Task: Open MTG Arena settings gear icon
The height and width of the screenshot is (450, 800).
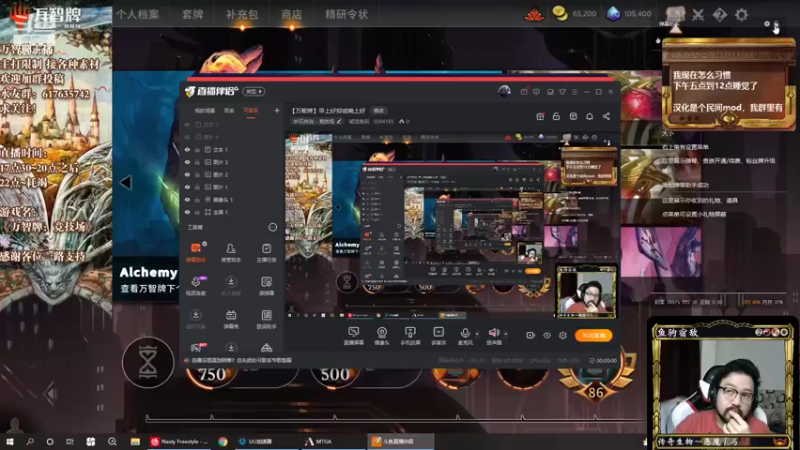Action: pyautogui.click(x=741, y=14)
